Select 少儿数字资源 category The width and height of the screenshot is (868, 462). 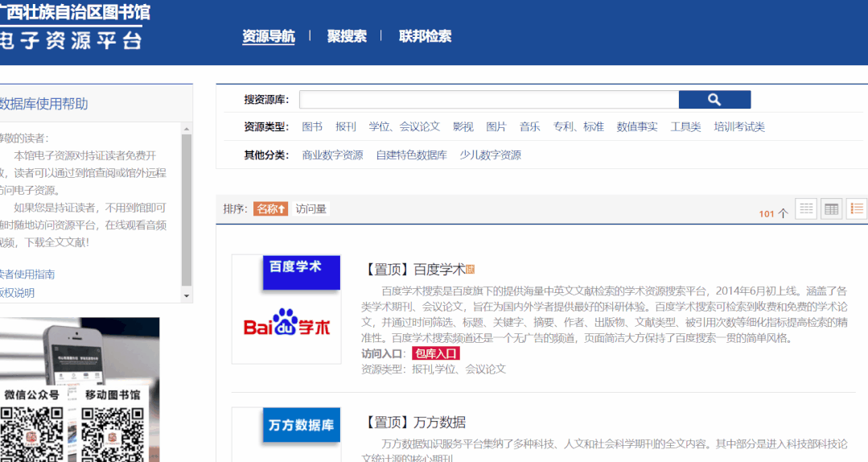[490, 155]
